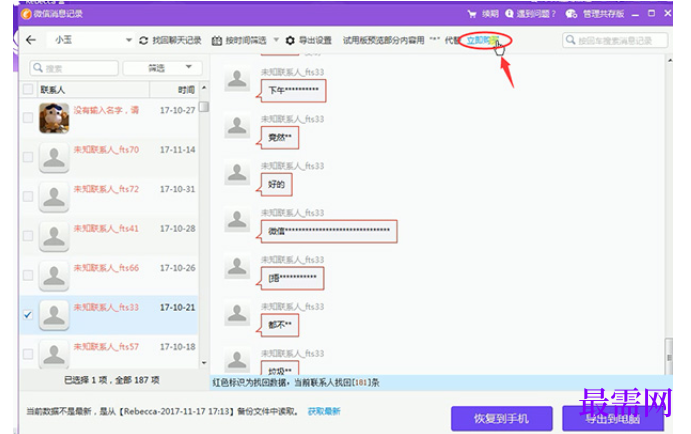Click the chat area vertical scrollbar thumb

[x=669, y=355]
